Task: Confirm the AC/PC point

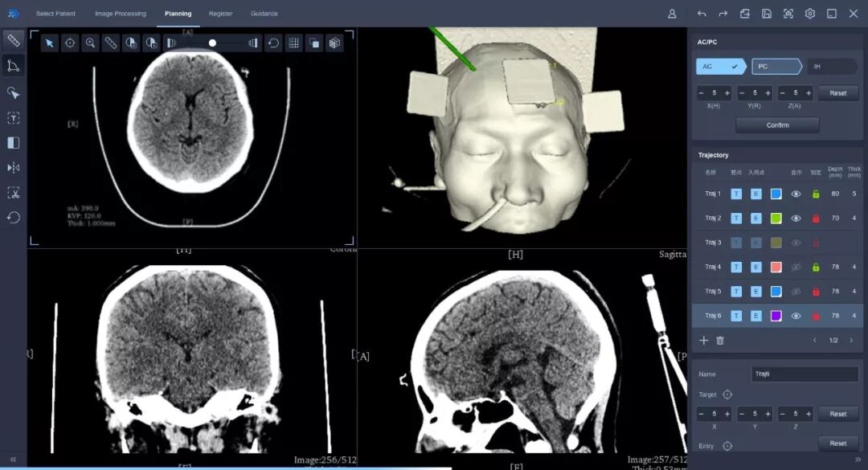Action: click(777, 125)
